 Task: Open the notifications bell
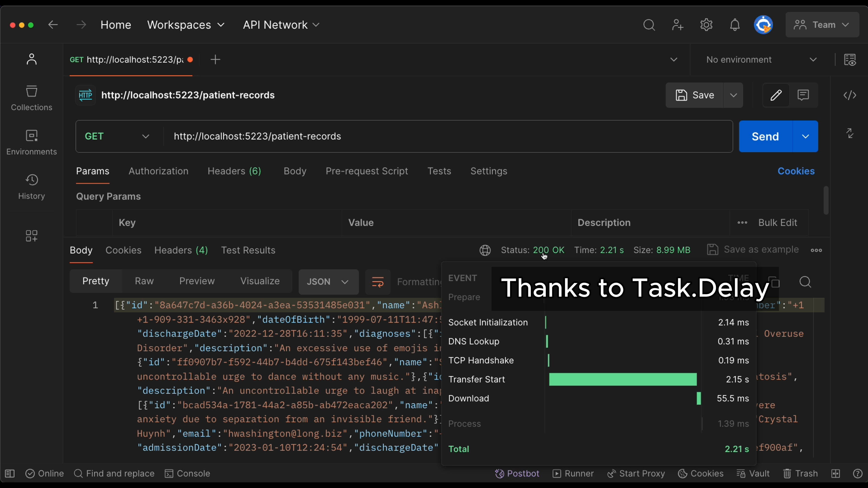735,25
